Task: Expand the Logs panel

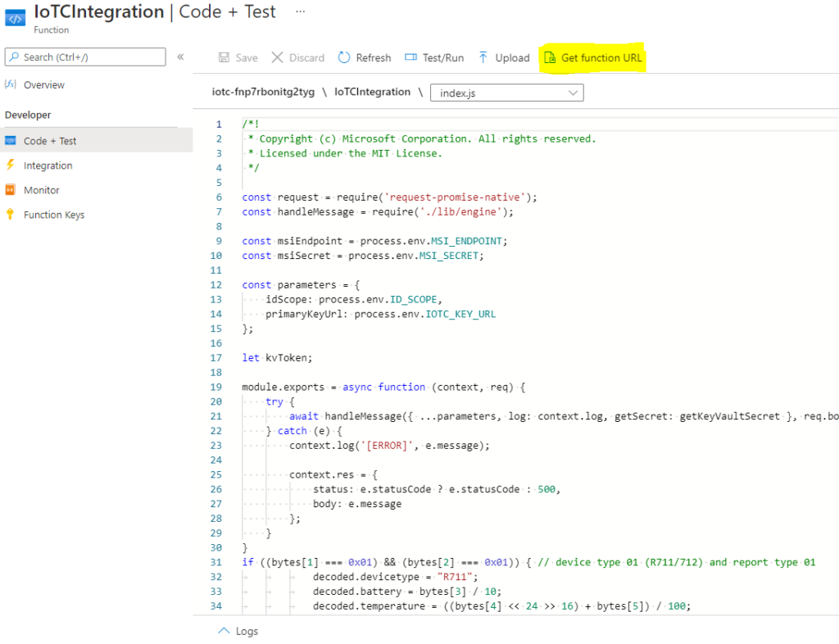Action: [x=238, y=631]
